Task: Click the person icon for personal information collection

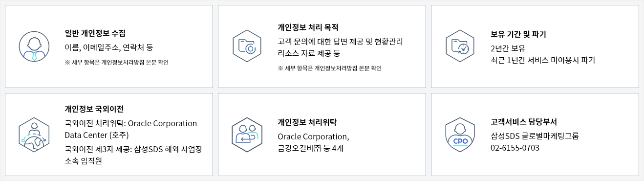Action: [x=34, y=46]
